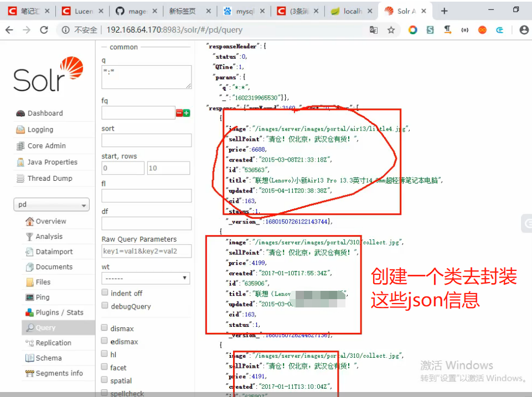Click the sort input field
The height and width of the screenshot is (397, 532).
146,140
